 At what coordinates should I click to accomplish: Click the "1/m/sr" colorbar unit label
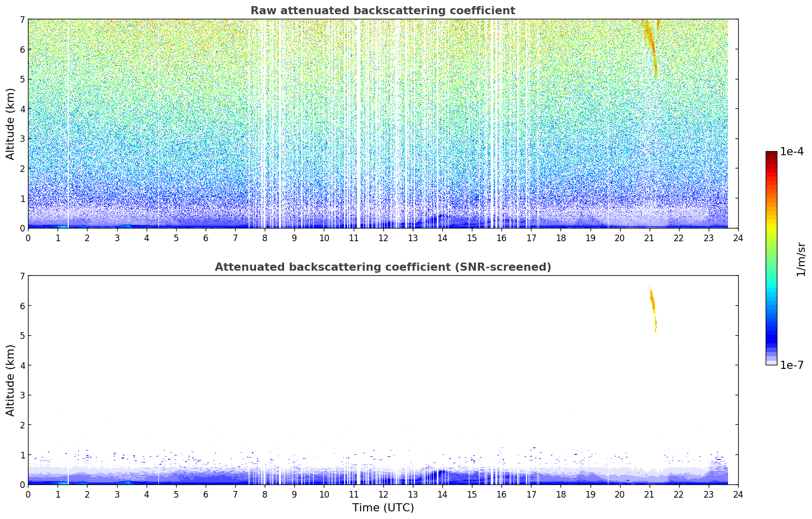[801, 259]
